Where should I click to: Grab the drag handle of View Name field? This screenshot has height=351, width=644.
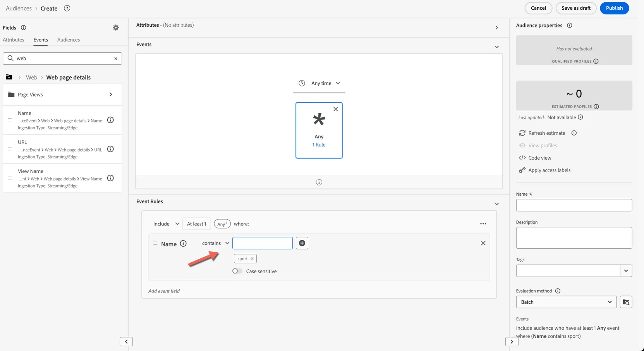[x=10, y=178]
